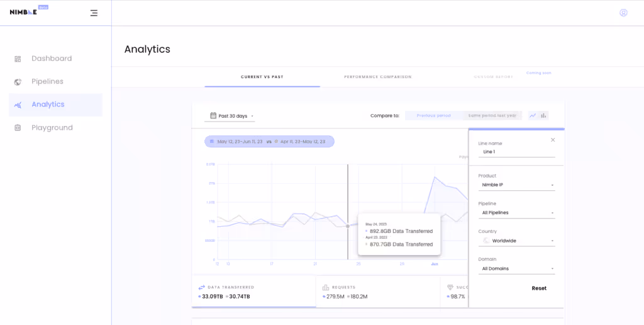Open the Pipeline dropdown showing All Pipelines

point(517,213)
